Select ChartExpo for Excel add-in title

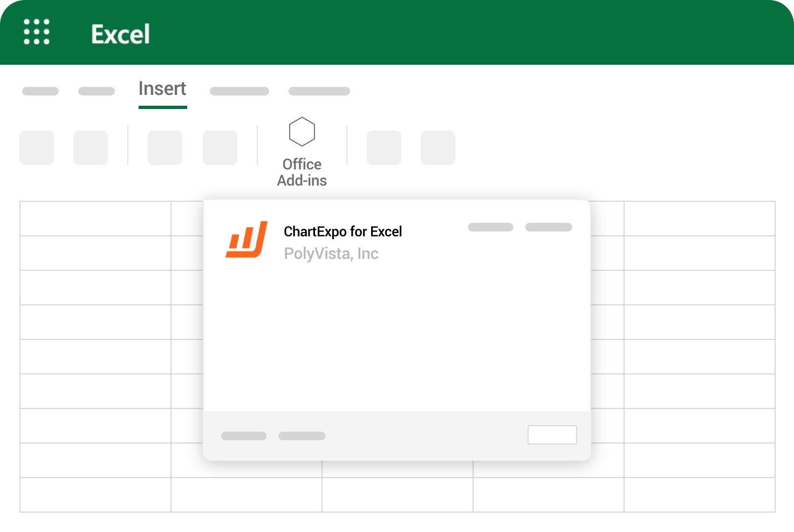click(x=343, y=231)
